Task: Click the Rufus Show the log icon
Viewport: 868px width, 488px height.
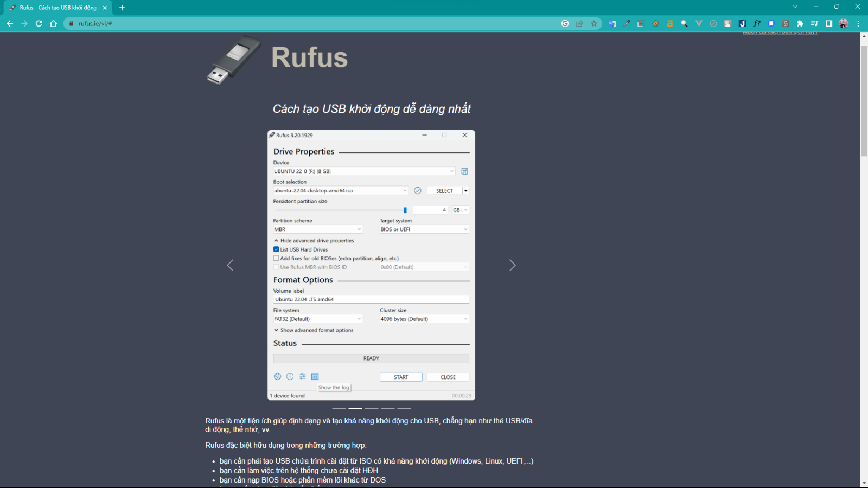Action: pyautogui.click(x=315, y=376)
